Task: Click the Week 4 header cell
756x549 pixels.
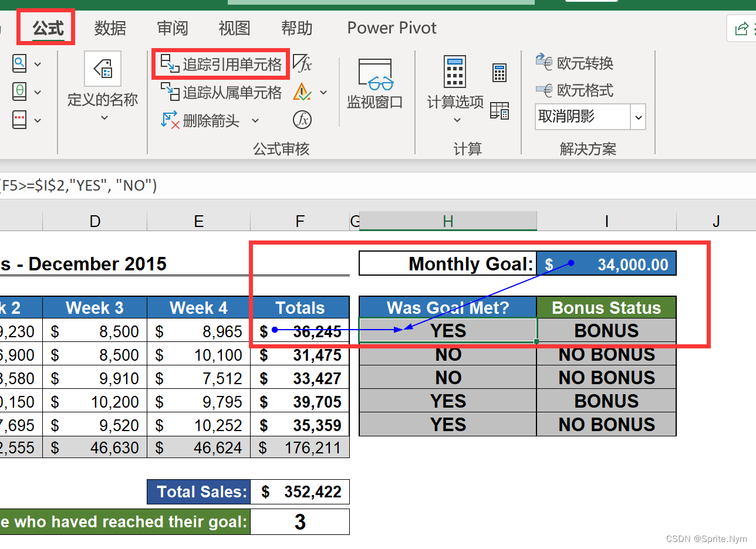Action: click(199, 307)
